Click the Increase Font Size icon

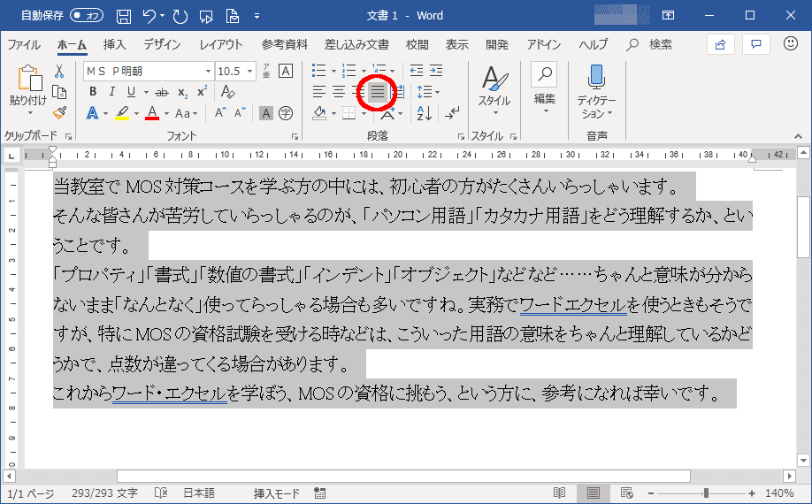pos(220,113)
